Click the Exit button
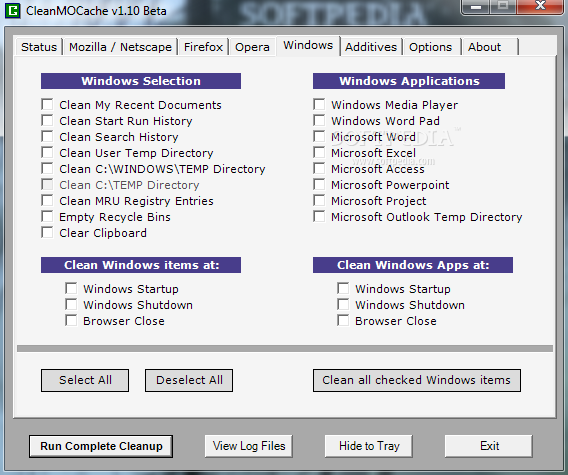Image resolution: width=568 pixels, height=475 pixels. (x=489, y=446)
